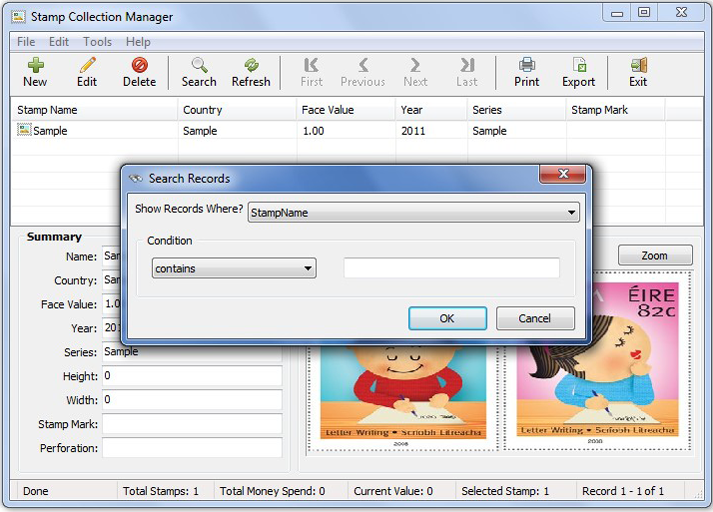Click the Zoom button above stamp image
This screenshot has width=713, height=512.
[x=654, y=256]
